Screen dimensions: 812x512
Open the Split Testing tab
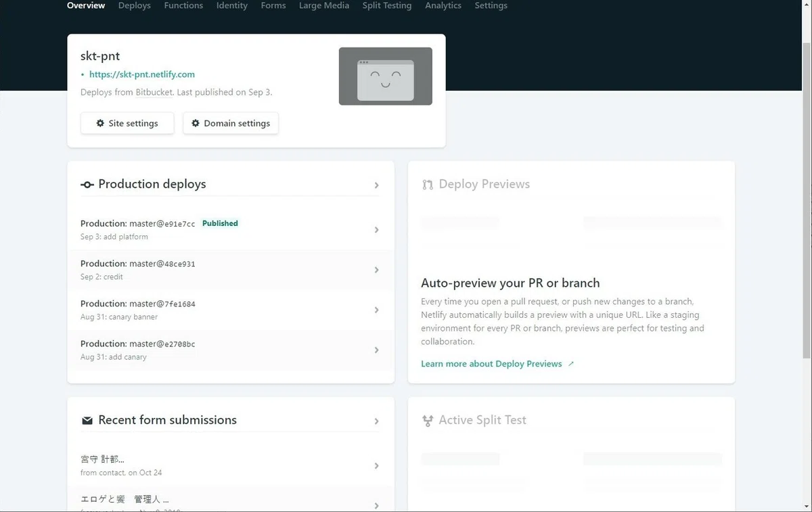click(387, 5)
